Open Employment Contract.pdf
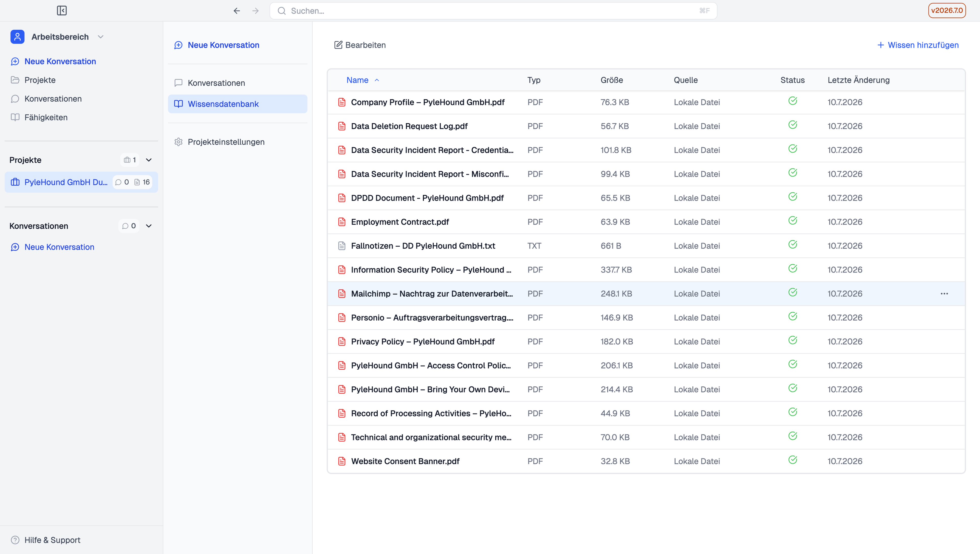Screen dimensions: 980x554 [x=400, y=222]
